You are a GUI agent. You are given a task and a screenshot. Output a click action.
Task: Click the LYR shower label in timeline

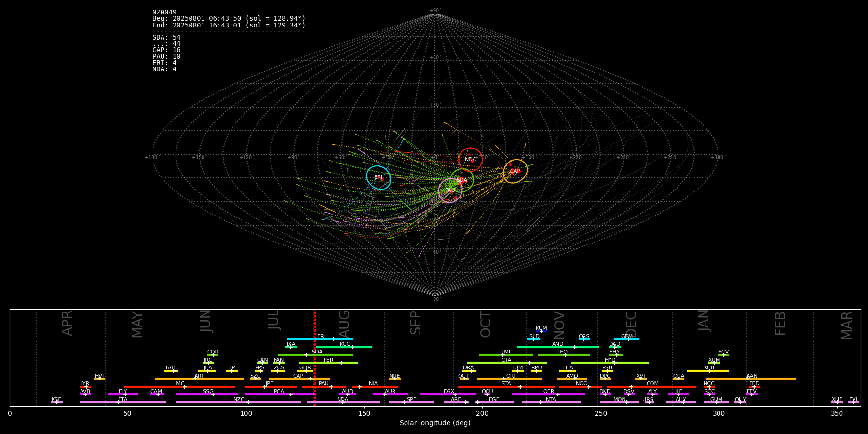pos(85,384)
